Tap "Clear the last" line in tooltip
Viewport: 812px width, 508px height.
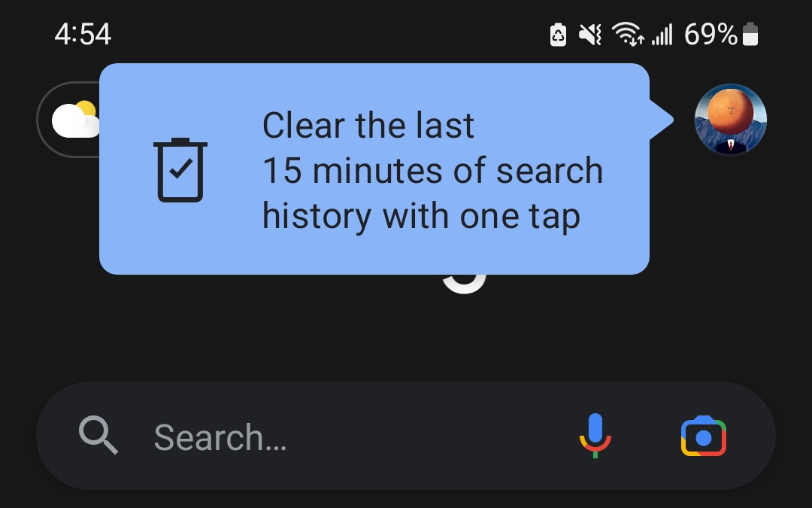368,126
